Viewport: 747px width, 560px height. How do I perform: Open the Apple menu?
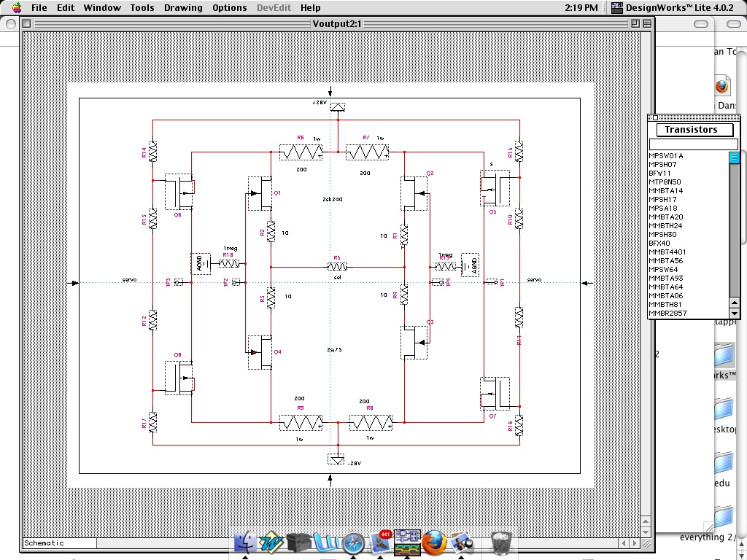point(17,7)
